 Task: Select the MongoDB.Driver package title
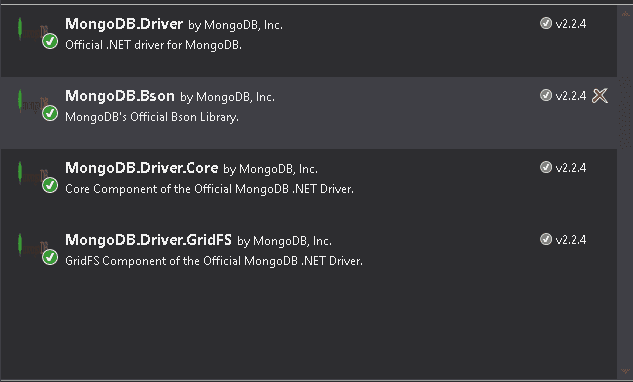[124, 24]
